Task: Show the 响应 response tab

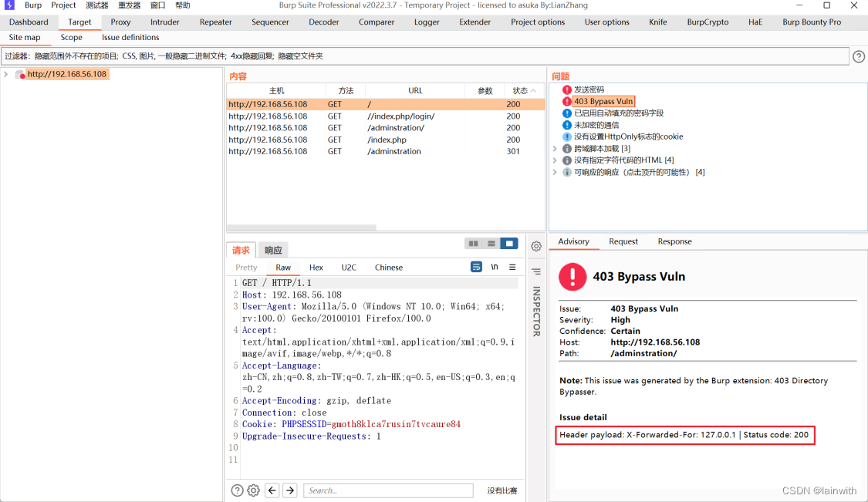Action: pos(273,250)
